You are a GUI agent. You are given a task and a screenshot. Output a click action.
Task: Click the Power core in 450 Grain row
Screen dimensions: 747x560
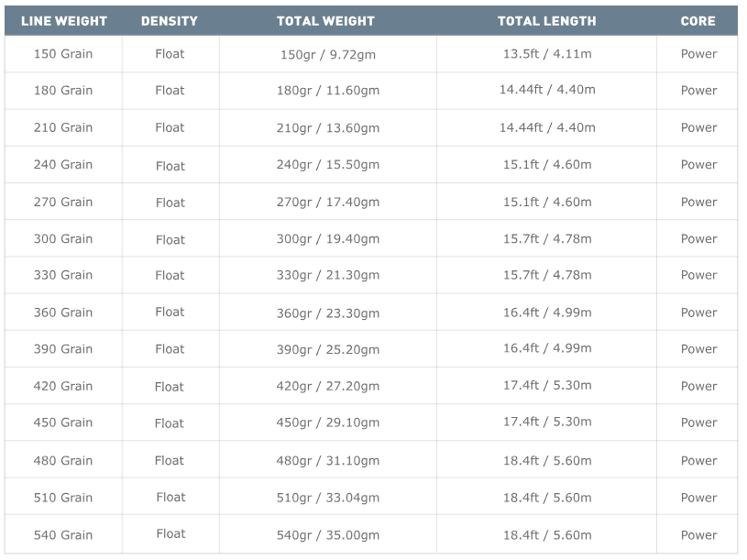(699, 423)
